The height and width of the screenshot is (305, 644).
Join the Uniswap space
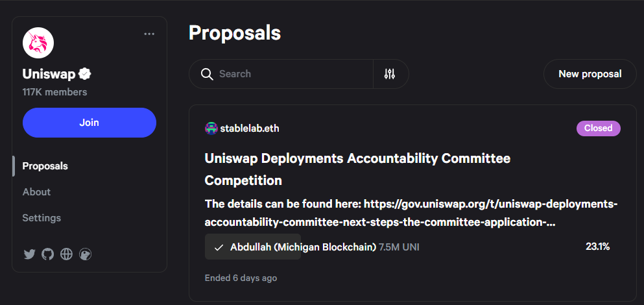point(89,123)
